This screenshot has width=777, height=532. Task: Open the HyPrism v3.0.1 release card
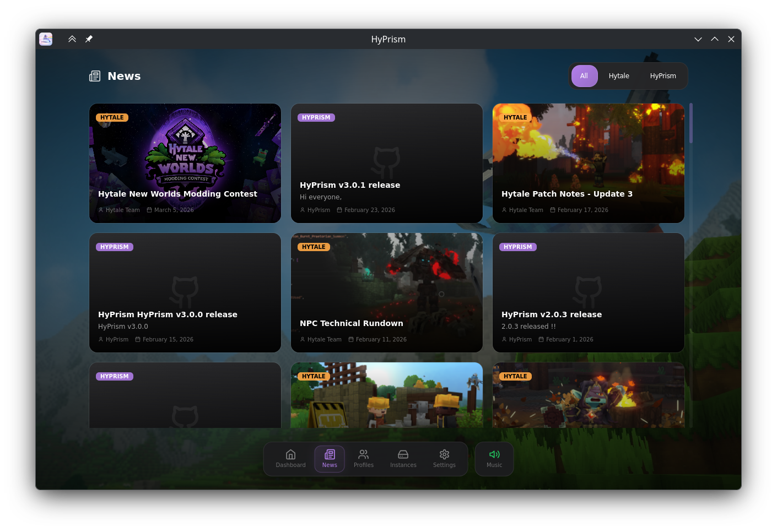[387, 163]
